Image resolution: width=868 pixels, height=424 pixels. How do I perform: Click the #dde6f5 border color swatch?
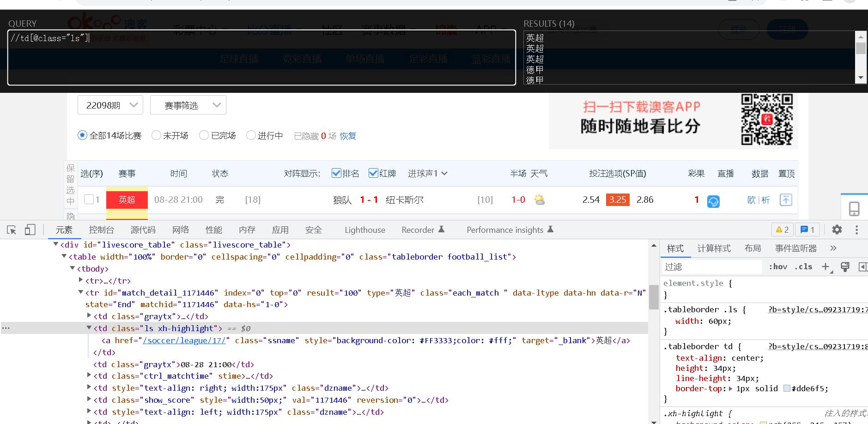pyautogui.click(x=787, y=388)
